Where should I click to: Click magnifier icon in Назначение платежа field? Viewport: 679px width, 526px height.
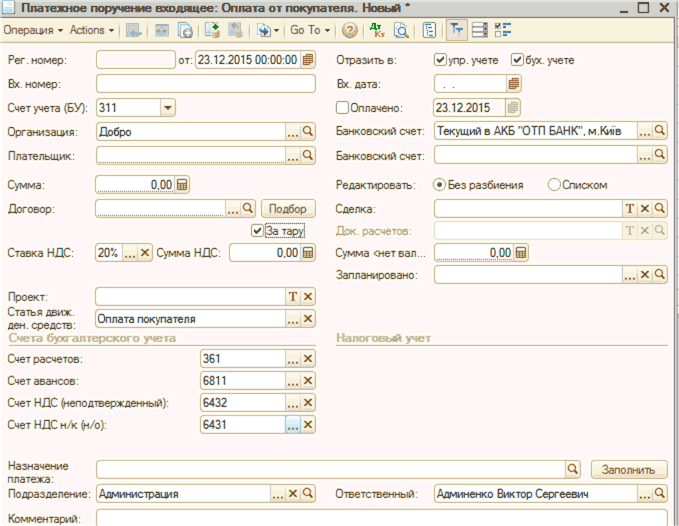(x=573, y=468)
